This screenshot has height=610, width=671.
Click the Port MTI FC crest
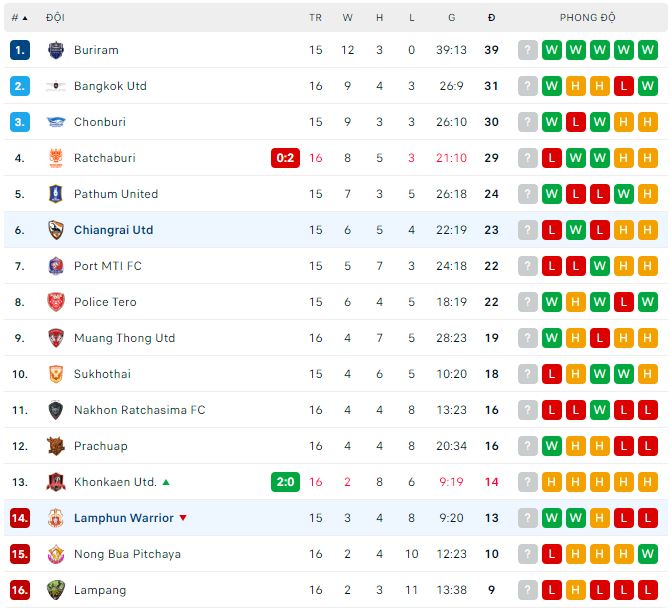[56, 266]
